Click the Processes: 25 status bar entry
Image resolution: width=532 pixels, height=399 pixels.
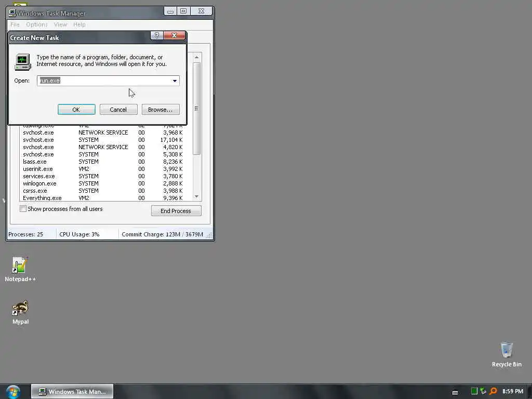point(26,234)
